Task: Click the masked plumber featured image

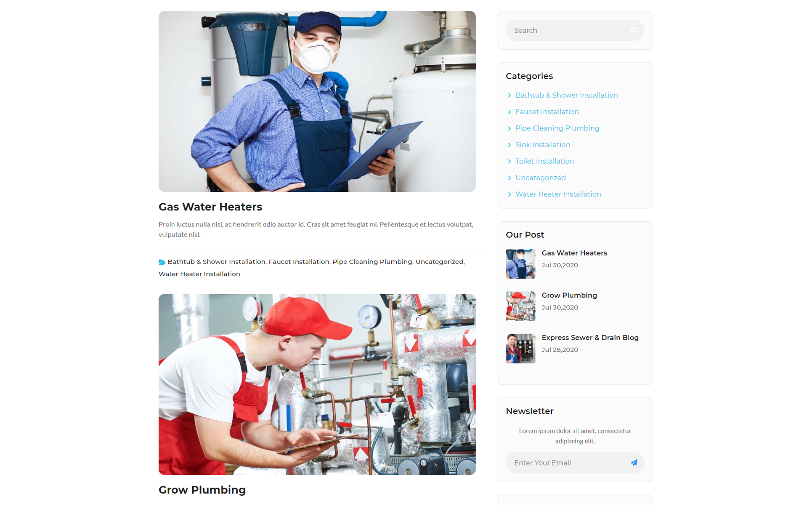Action: point(317,101)
